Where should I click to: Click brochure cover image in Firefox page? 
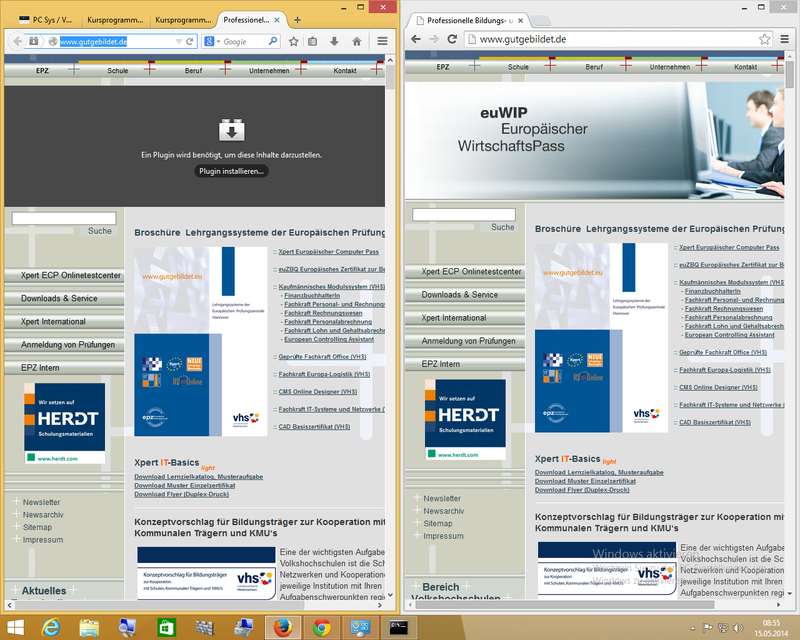coord(201,341)
